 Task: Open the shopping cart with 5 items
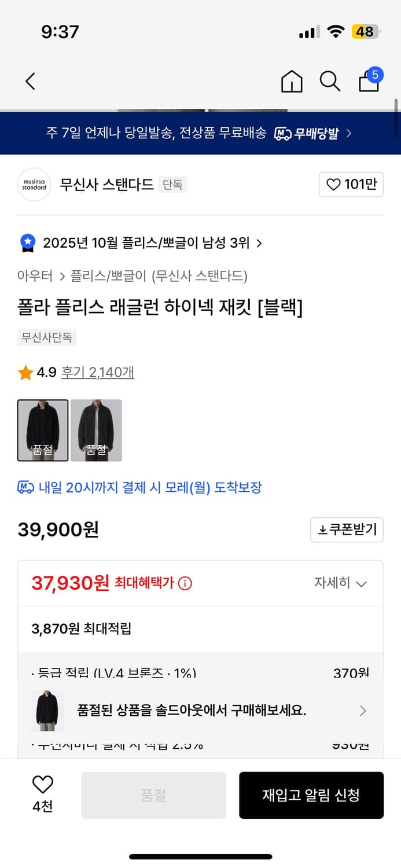pyautogui.click(x=369, y=82)
